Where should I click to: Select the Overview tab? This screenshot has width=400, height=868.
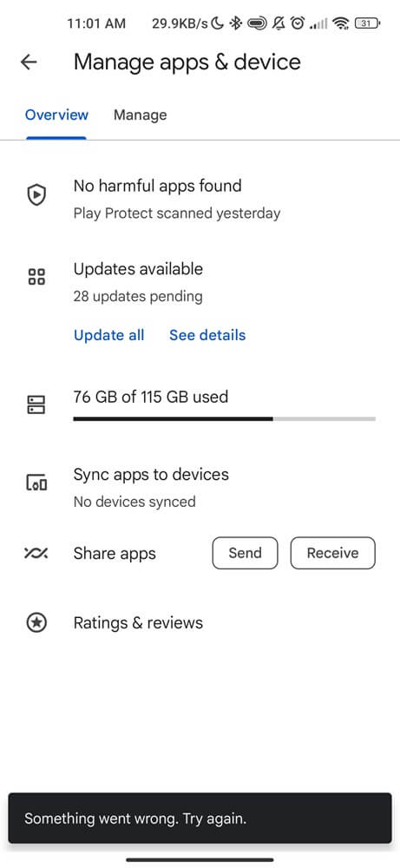[x=56, y=115]
